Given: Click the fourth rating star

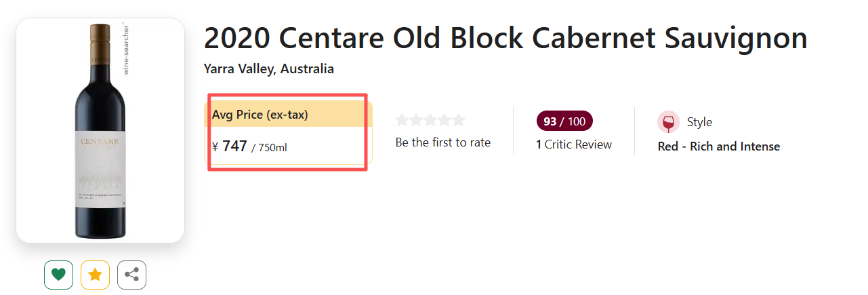Looking at the screenshot, I should pyautogui.click(x=445, y=120).
